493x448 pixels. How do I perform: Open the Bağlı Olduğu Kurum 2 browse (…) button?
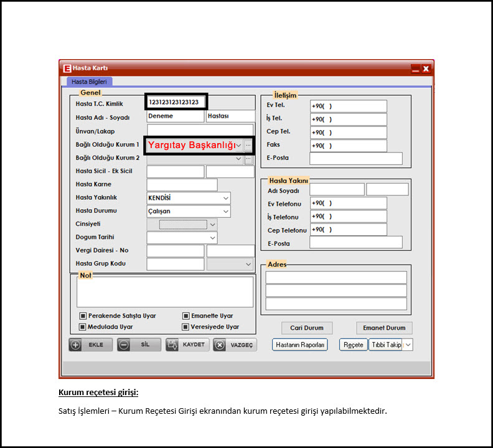pos(248,159)
